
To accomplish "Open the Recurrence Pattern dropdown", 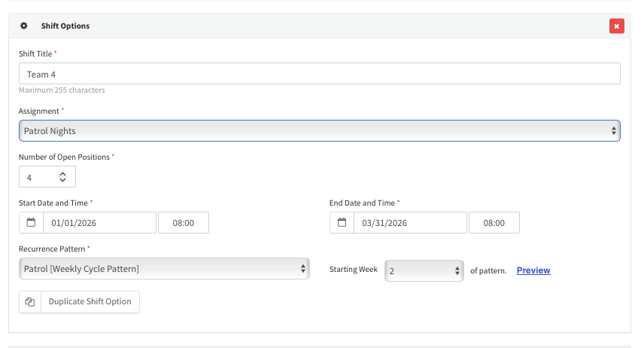I will pos(164,269).
